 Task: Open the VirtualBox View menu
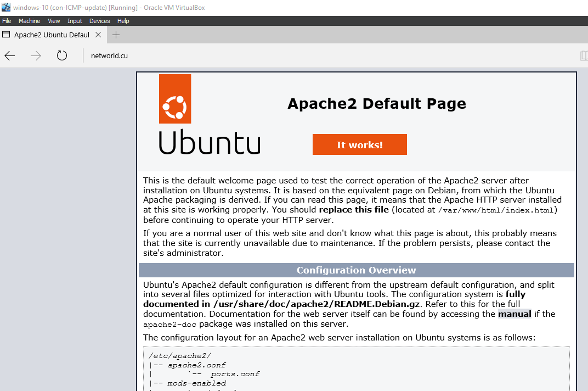click(54, 21)
